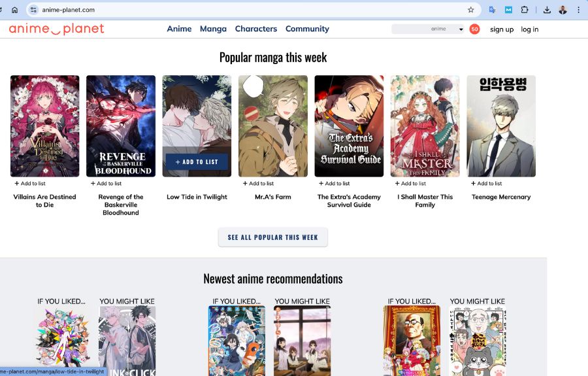This screenshot has height=376, width=588.
Task: Click 'Newest anime recommendations' heading
Action: [273, 279]
